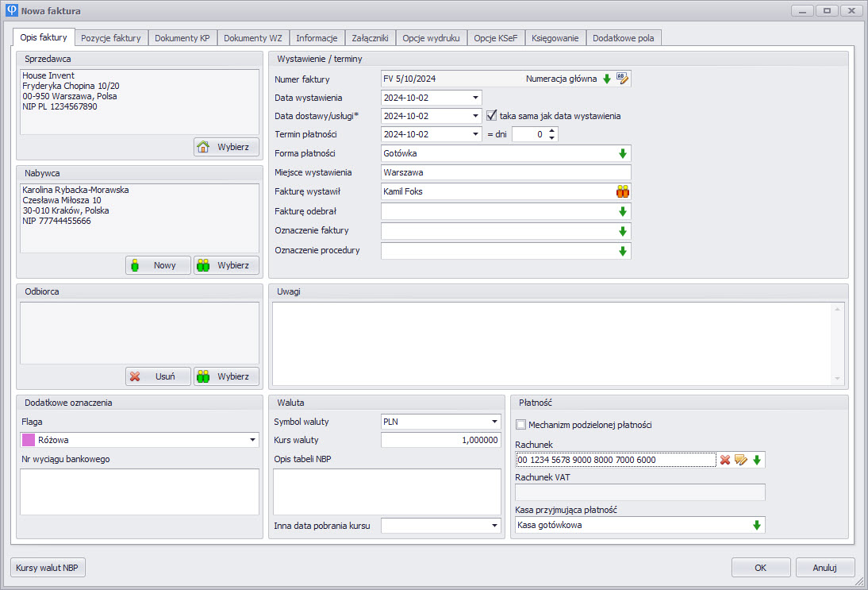The image size is (868, 590).
Task: Click the Kursy walut NBP button
Action: point(48,568)
